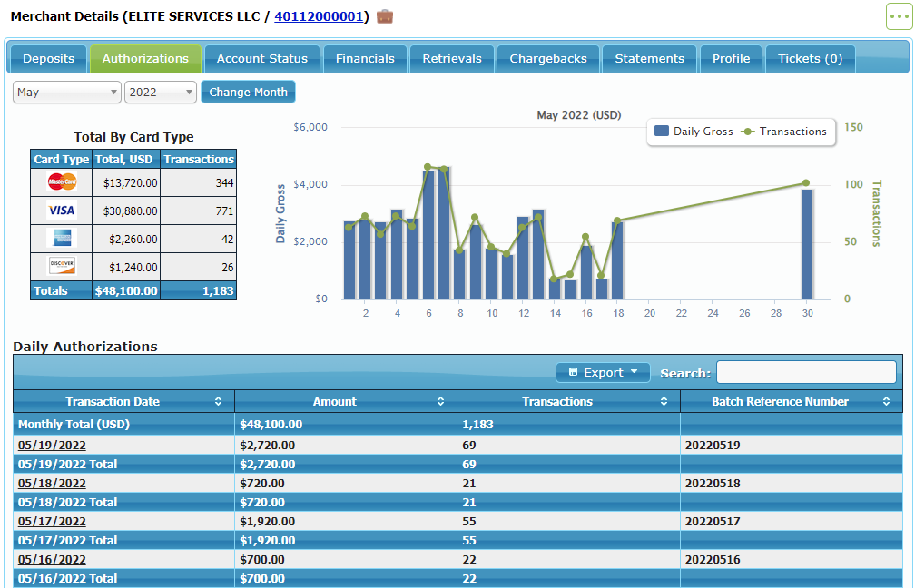Open the year dropdown showing 2022
Viewport: 915px width, 588px height.
[161, 92]
